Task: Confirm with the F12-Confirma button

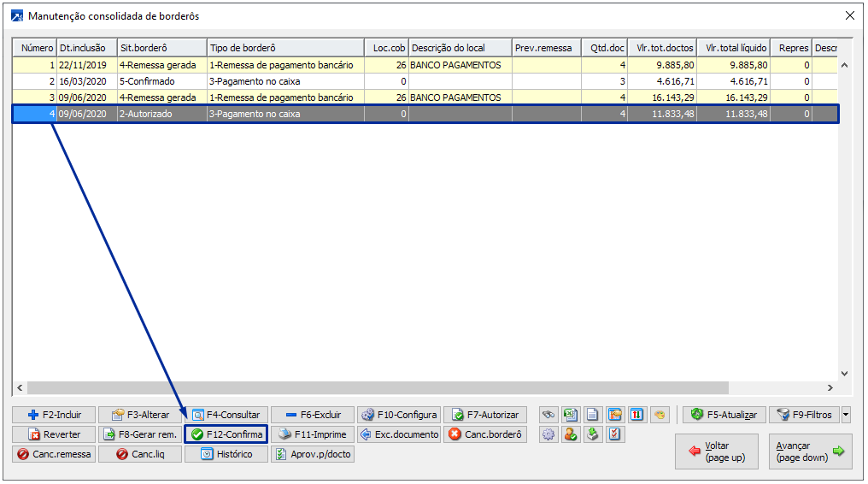Action: pyautogui.click(x=226, y=434)
